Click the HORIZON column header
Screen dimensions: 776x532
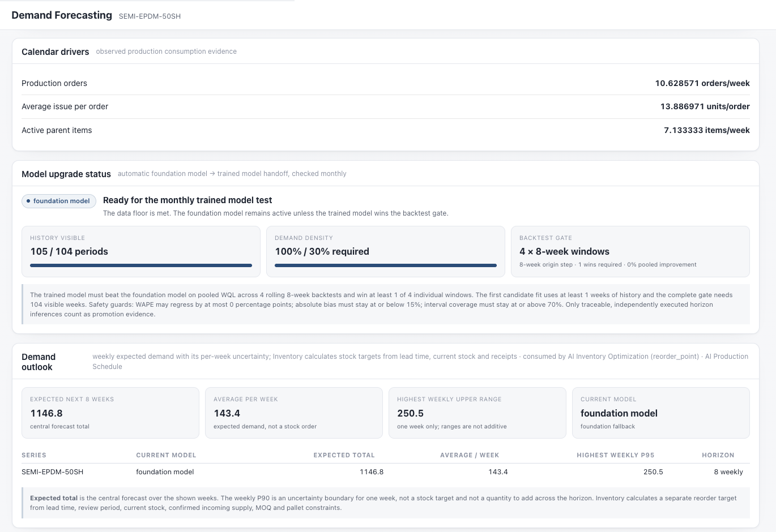click(x=718, y=455)
